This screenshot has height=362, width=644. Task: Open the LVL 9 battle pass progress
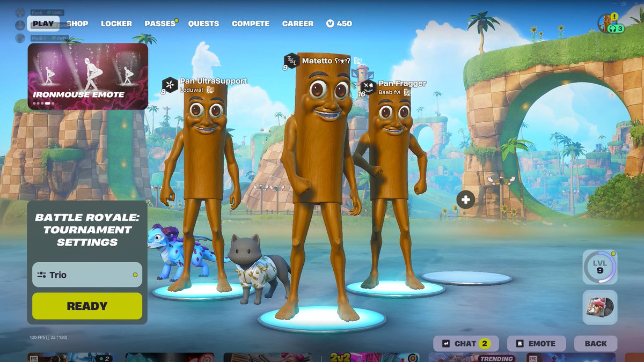coord(599,267)
